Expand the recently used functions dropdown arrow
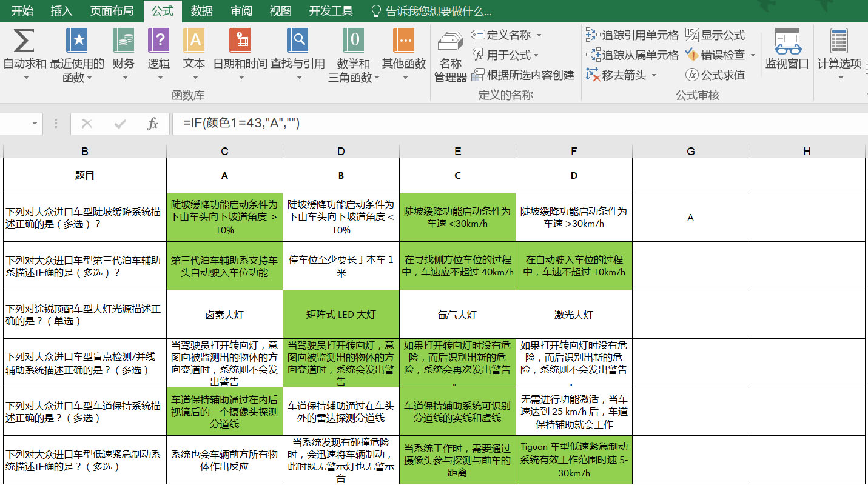 pyautogui.click(x=89, y=78)
